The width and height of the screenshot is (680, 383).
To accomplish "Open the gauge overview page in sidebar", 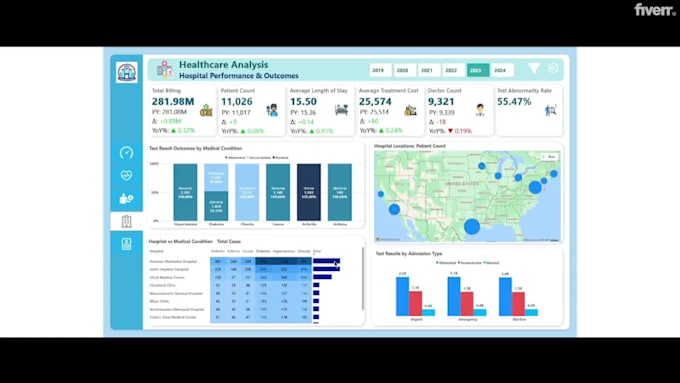I will pos(126,153).
